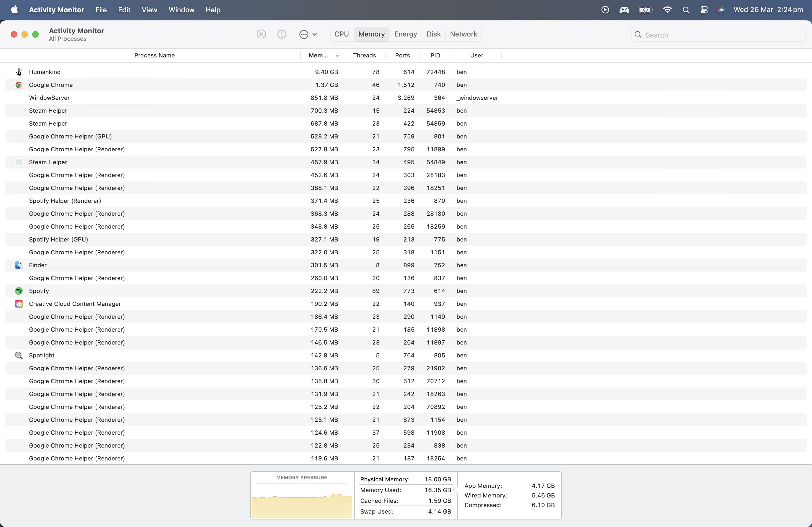Click Cached Files 1.59 GB value

440,501
